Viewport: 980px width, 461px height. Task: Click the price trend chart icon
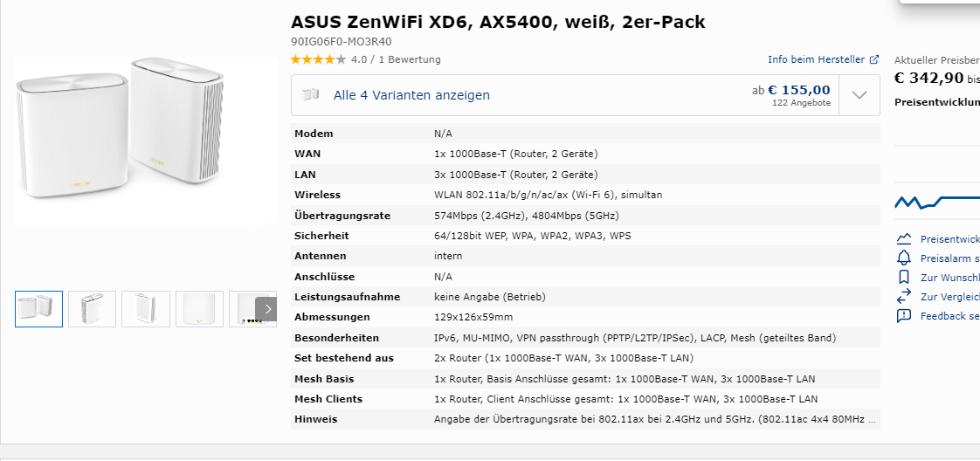[x=904, y=238]
